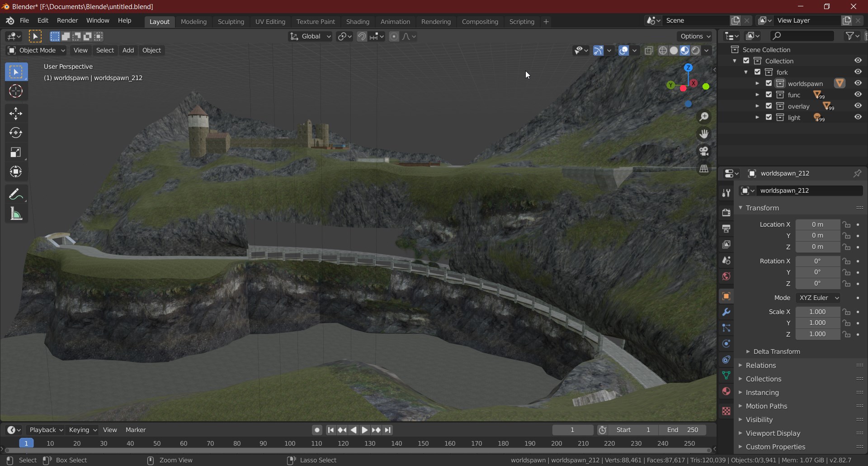
Task: Switch to the Sculpting workspace tab
Action: (231, 22)
